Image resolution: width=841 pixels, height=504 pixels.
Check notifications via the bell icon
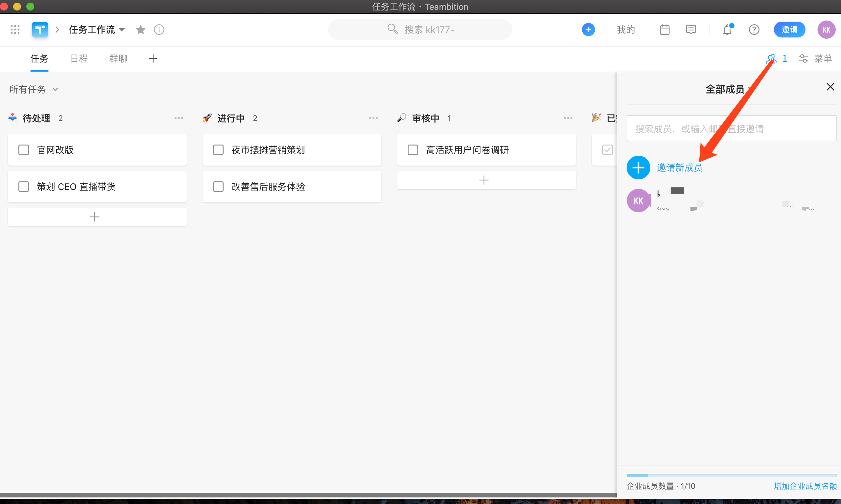pyautogui.click(x=727, y=30)
